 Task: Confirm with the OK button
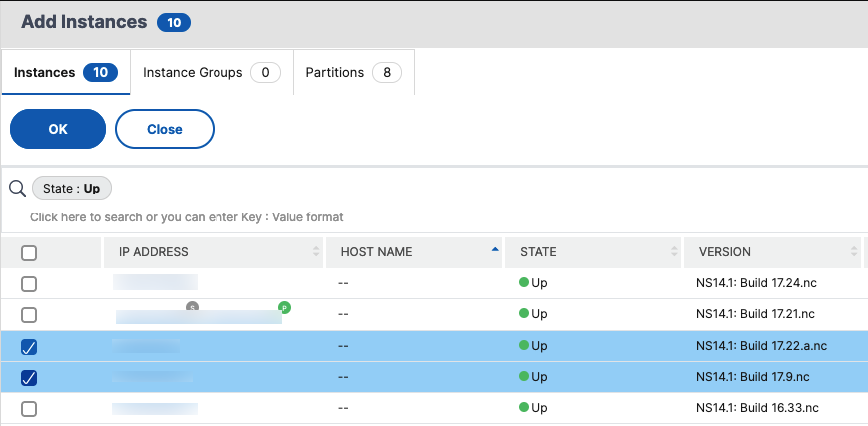coord(58,129)
